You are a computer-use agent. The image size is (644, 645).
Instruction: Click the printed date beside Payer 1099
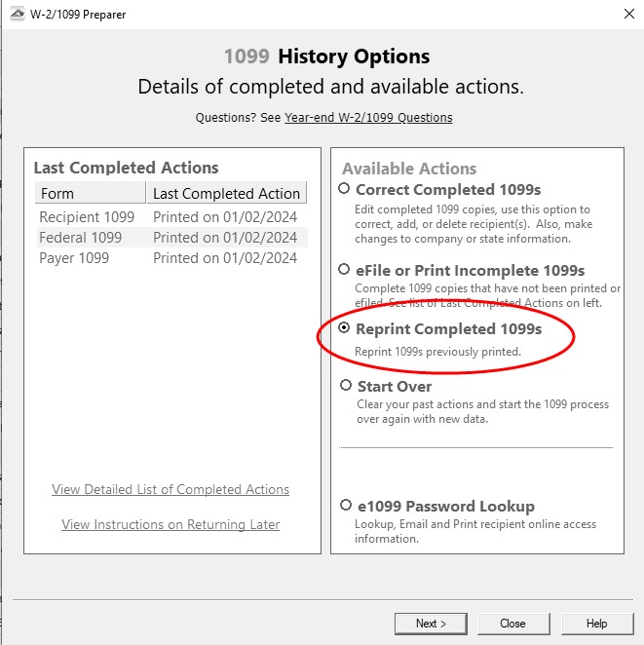225,258
